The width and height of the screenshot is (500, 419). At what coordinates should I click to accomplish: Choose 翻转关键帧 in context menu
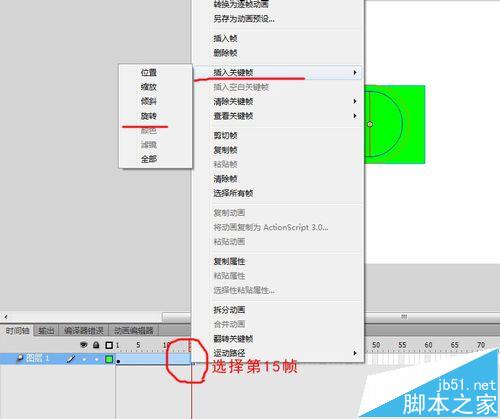233,339
